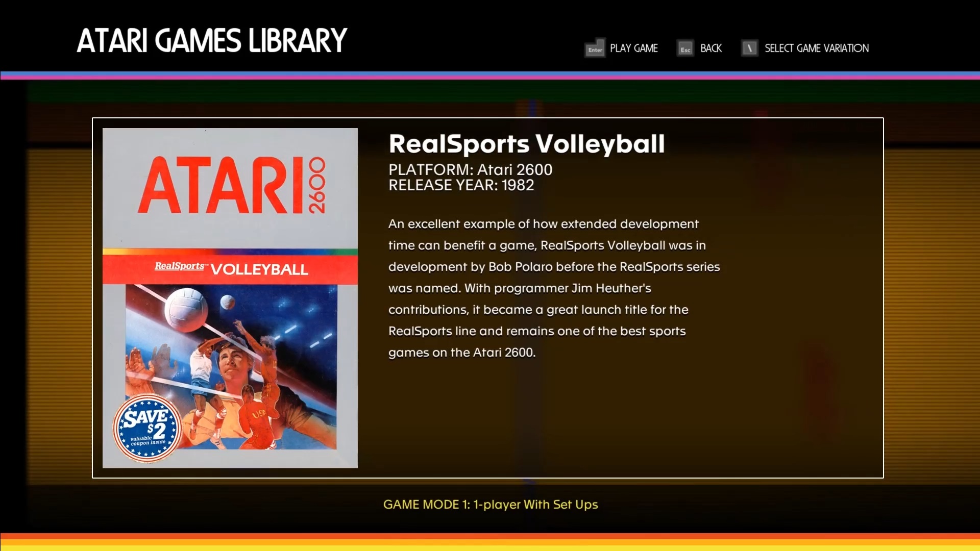This screenshot has height=551, width=980.
Task: Click the RealSports Volleyball red banner on box
Action: (230, 269)
